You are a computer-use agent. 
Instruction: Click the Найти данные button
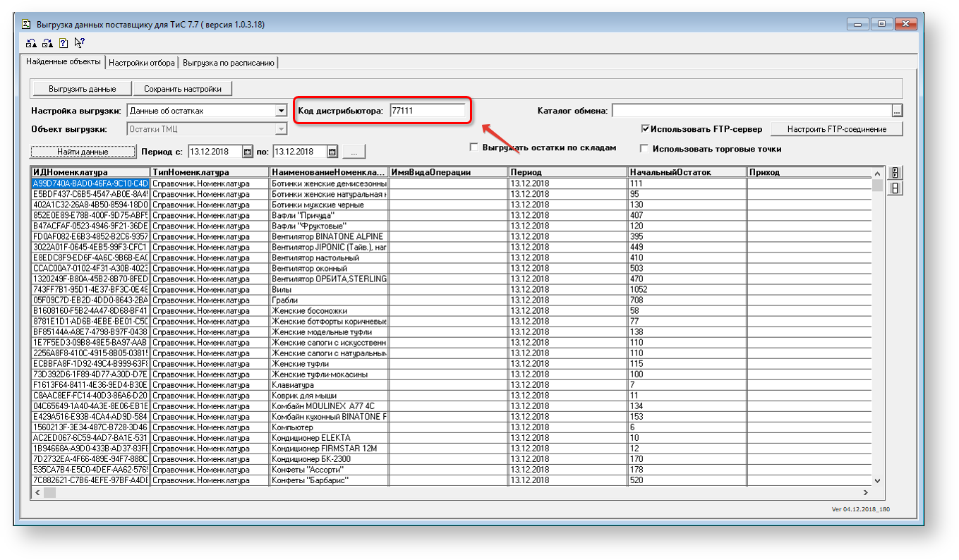83,152
